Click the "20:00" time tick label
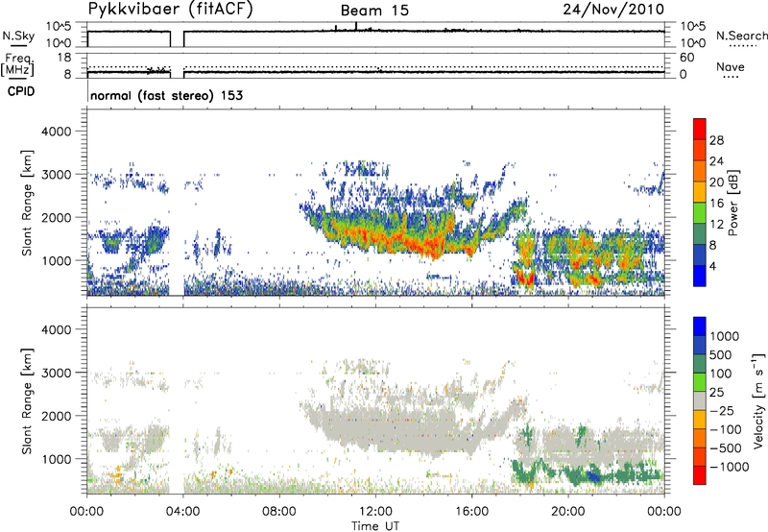 [x=567, y=512]
